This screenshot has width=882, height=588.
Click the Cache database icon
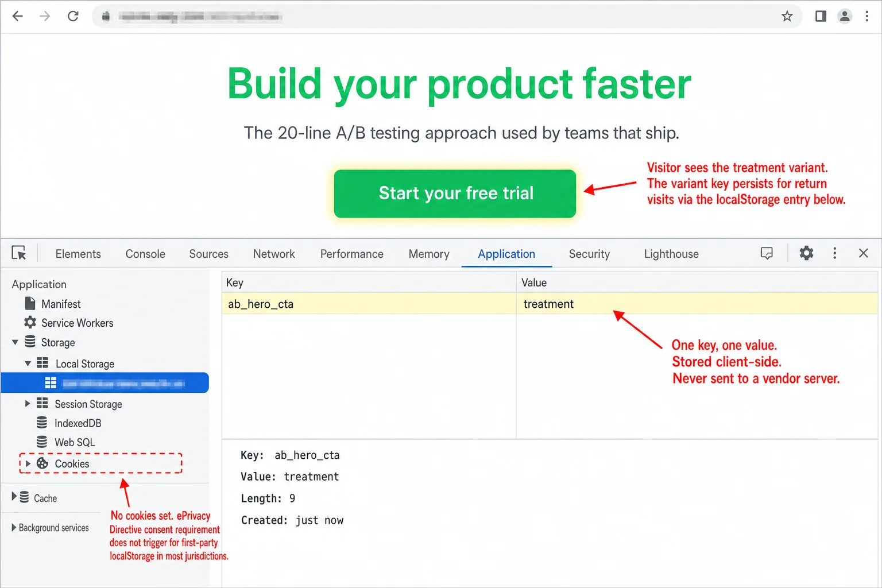[24, 497]
